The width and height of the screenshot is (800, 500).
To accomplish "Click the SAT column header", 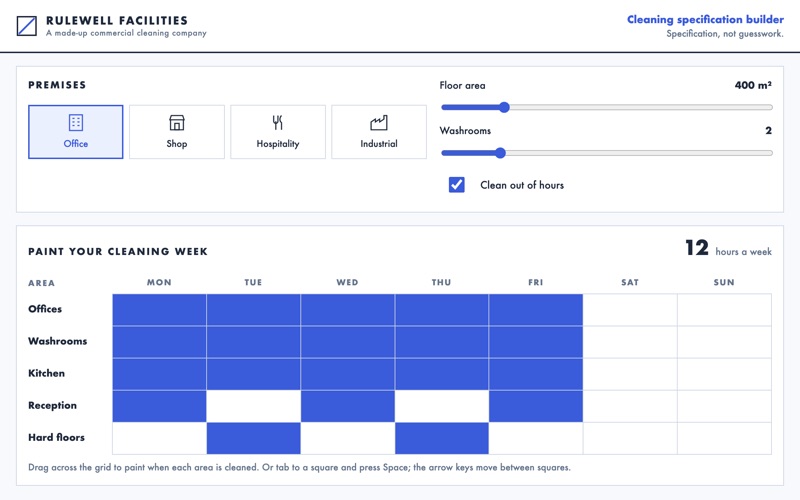I will (630, 282).
